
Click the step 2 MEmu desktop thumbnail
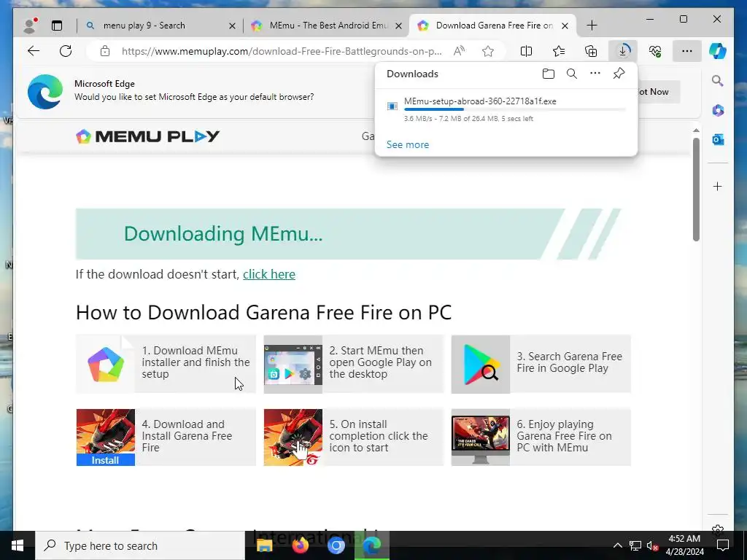pos(293,365)
